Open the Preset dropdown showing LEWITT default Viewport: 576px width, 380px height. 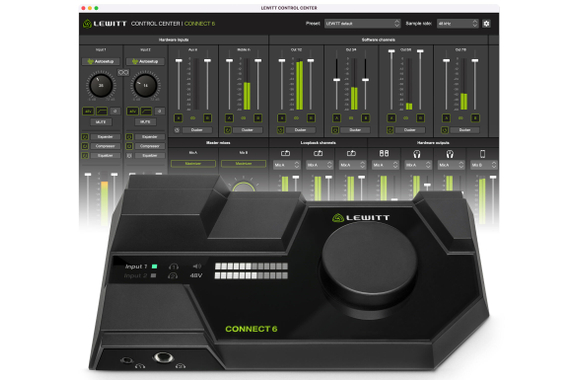(362, 24)
